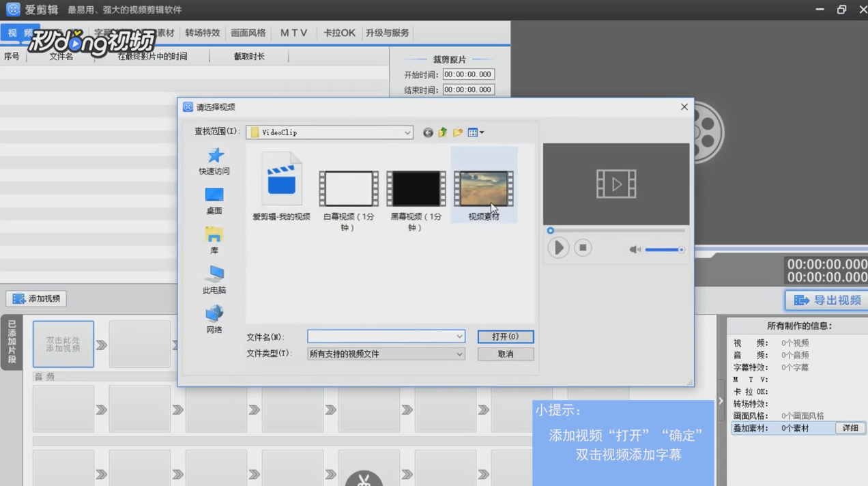Image resolution: width=868 pixels, height=486 pixels.
Task: Close the 请选择视频 dialog
Action: (x=684, y=106)
